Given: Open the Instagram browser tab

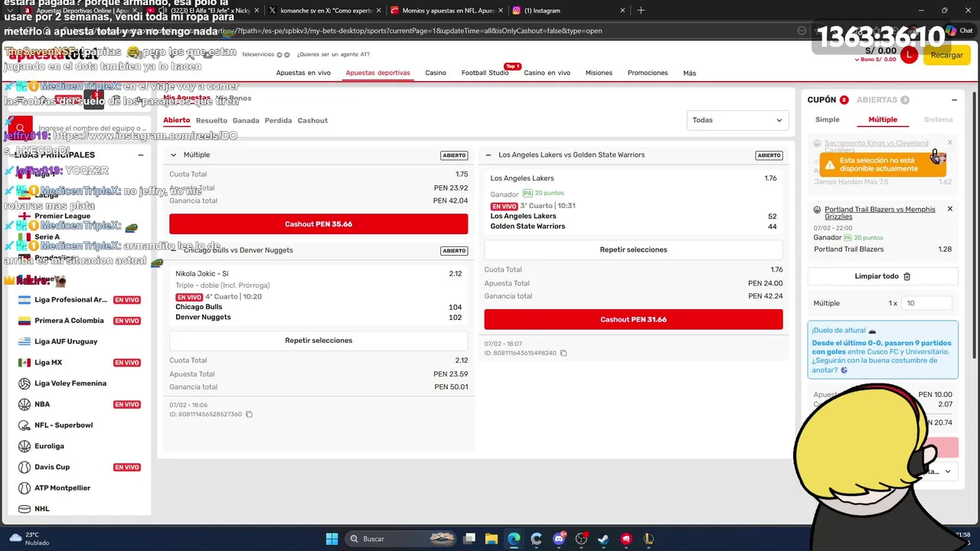Looking at the screenshot, I should pos(565,11).
